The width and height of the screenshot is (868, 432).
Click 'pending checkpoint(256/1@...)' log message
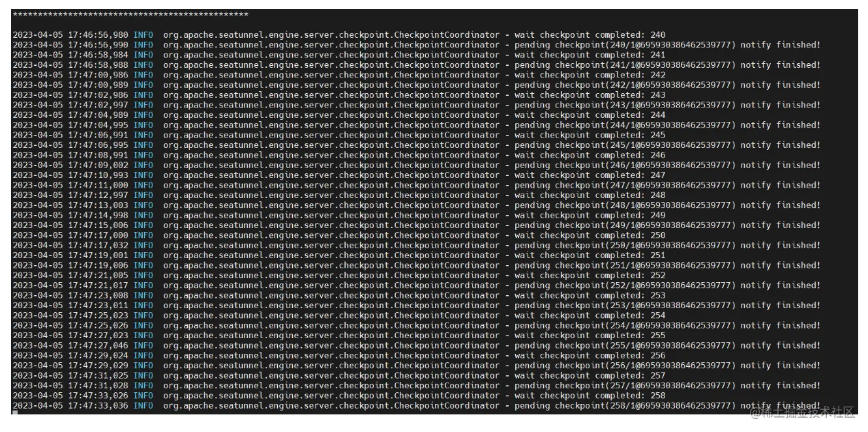(667, 366)
